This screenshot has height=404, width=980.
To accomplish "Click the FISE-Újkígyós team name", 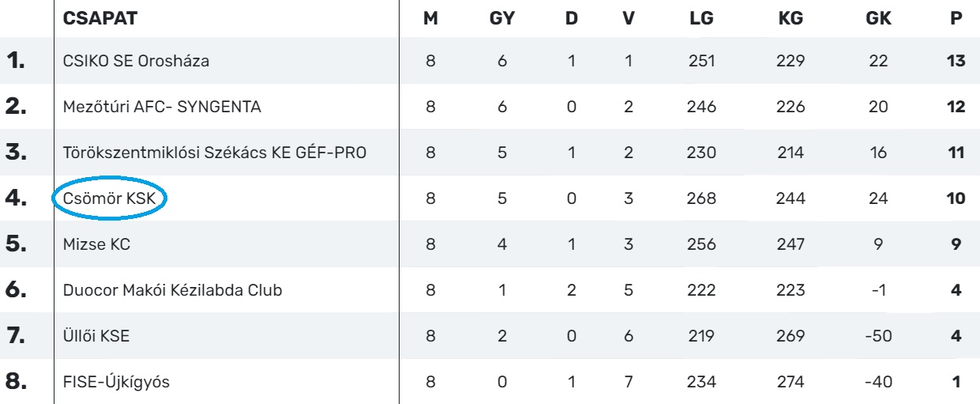I will click(116, 383).
